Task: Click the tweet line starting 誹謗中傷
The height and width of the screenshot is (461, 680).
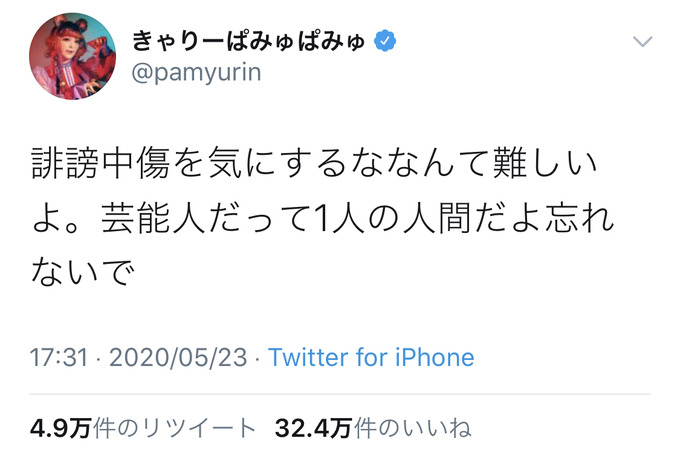Action: click(x=314, y=164)
